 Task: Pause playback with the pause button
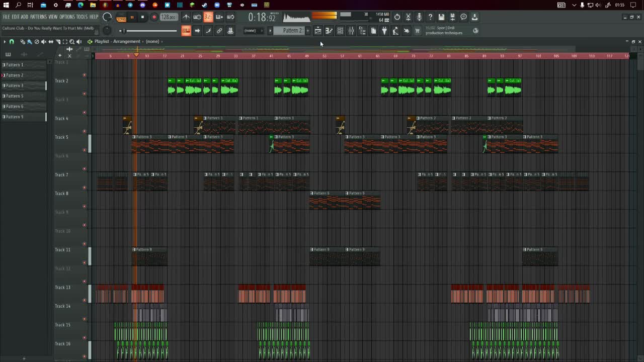132,17
